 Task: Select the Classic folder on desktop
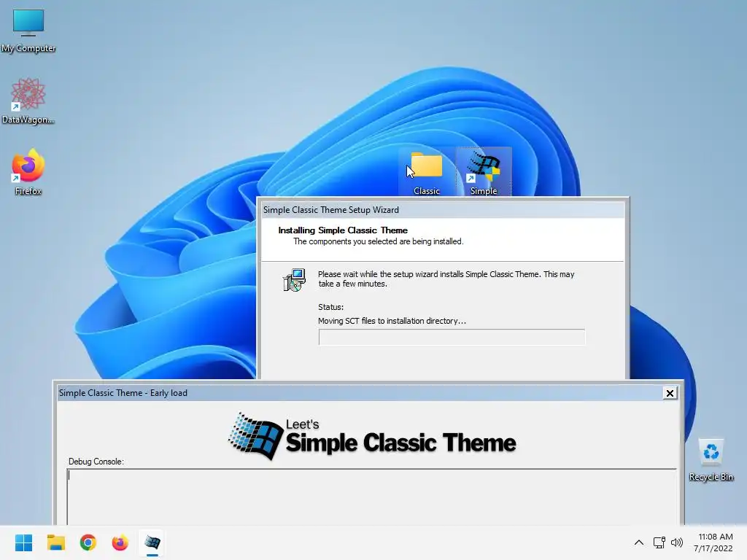[426, 172]
